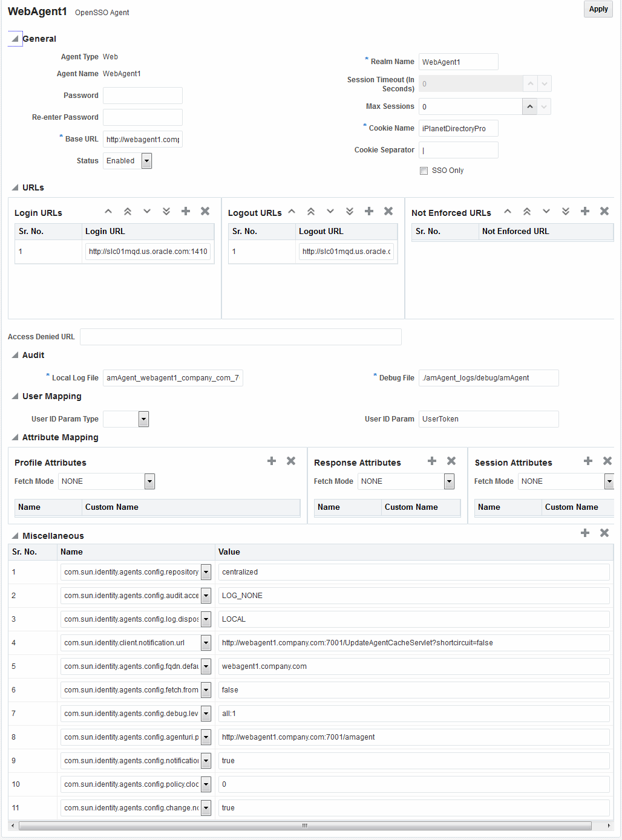622x840 pixels.
Task: Open name dropdown for notification.url row 4
Action: 206,643
